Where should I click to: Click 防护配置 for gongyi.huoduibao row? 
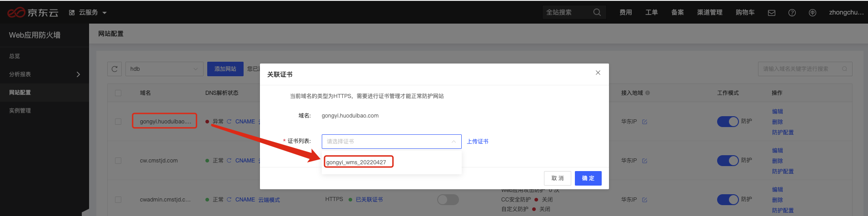pos(783,133)
